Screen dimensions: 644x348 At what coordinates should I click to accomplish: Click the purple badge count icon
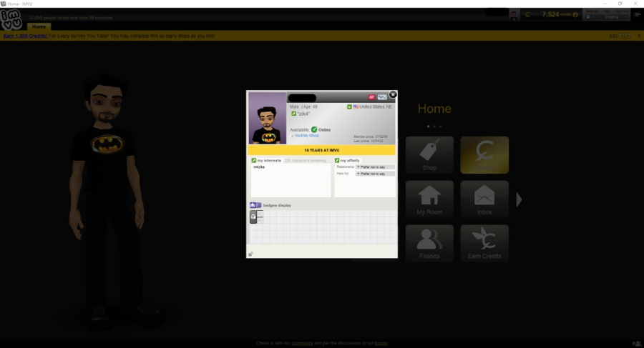point(255,205)
